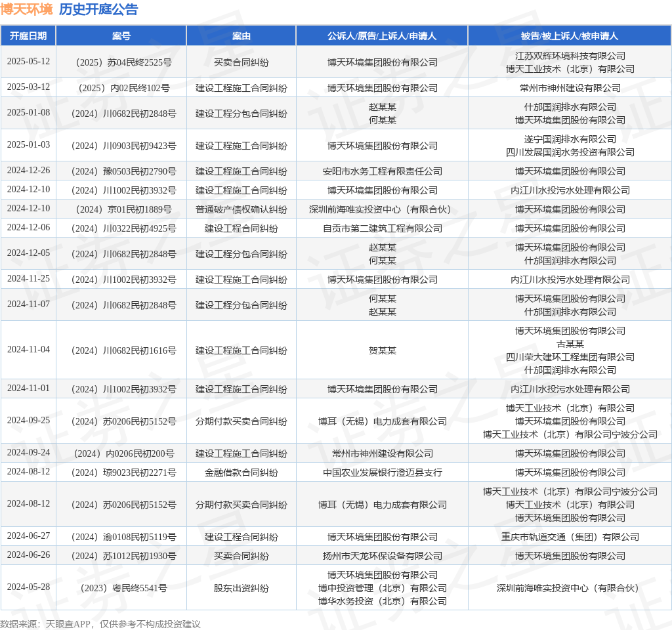The width and height of the screenshot is (672, 630).
Task: Click the 数据来源 天眼查APP footer note
Action: coord(100,624)
